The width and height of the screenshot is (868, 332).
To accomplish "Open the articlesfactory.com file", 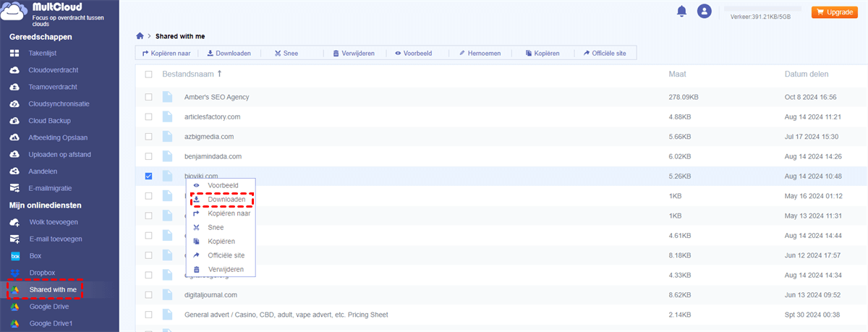I will 212,116.
